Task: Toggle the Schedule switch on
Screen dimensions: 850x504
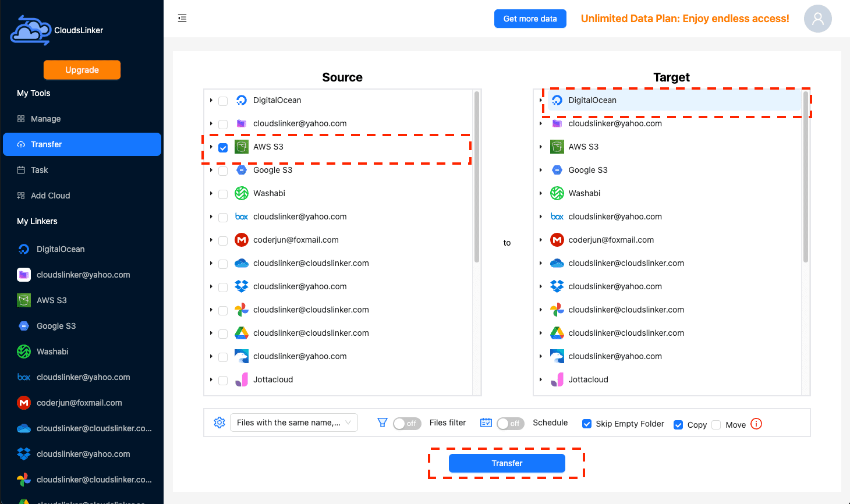Action: (x=511, y=424)
